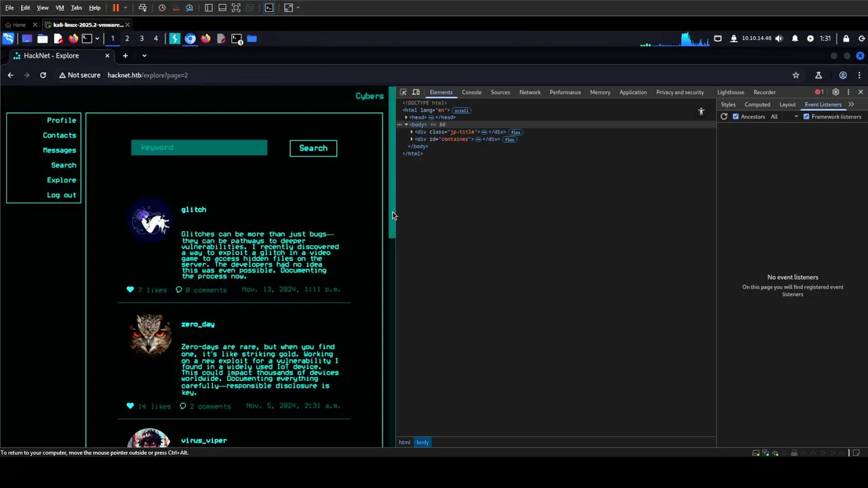Click the address bar showing hacknet.htb/explore
The height and width of the screenshot is (488, 868).
[147, 75]
